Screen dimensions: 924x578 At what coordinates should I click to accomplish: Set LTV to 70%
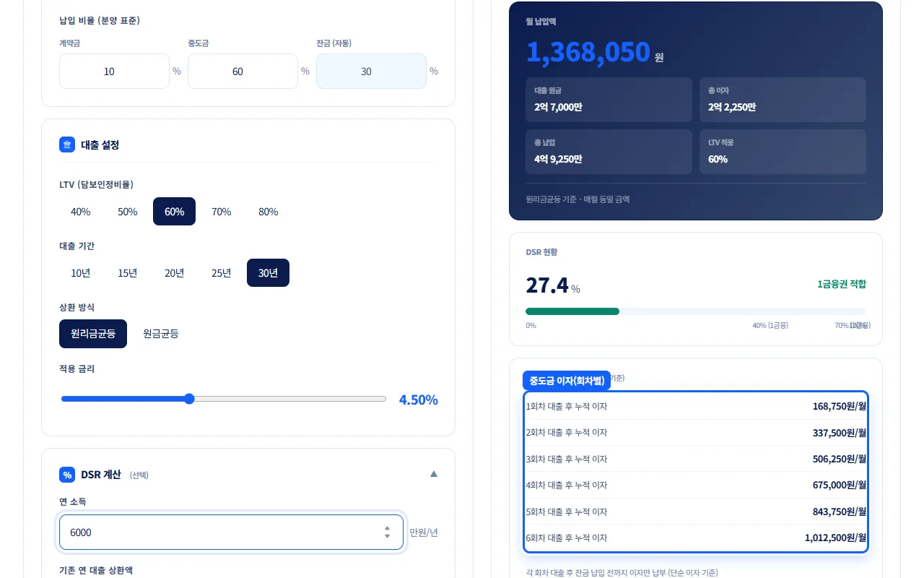pos(222,212)
